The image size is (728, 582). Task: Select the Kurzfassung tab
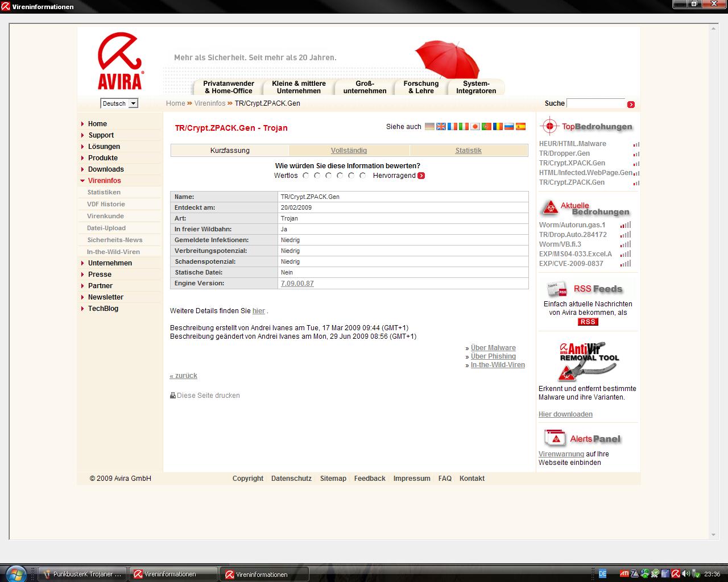pos(230,151)
